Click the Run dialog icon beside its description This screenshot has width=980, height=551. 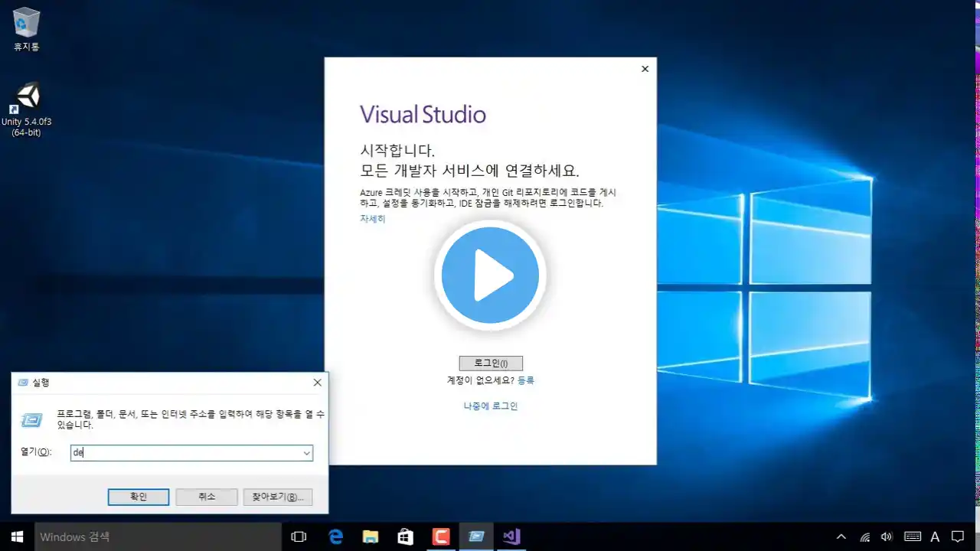[x=31, y=420]
